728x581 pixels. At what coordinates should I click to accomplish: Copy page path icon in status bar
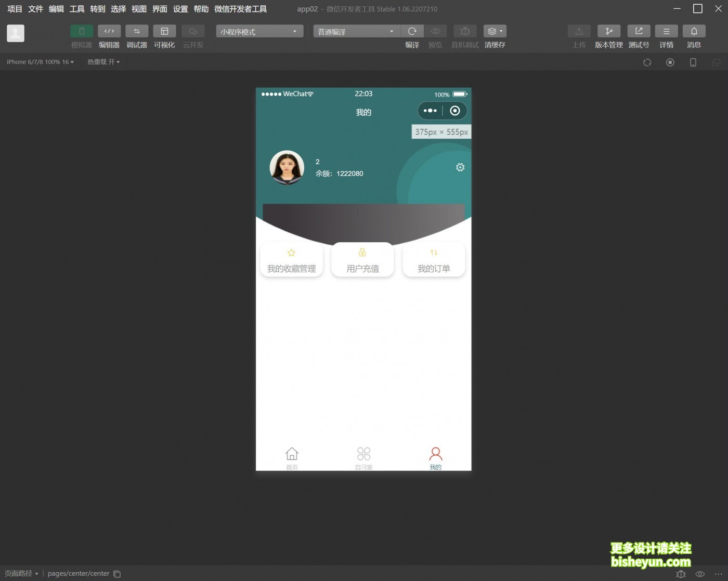118,574
